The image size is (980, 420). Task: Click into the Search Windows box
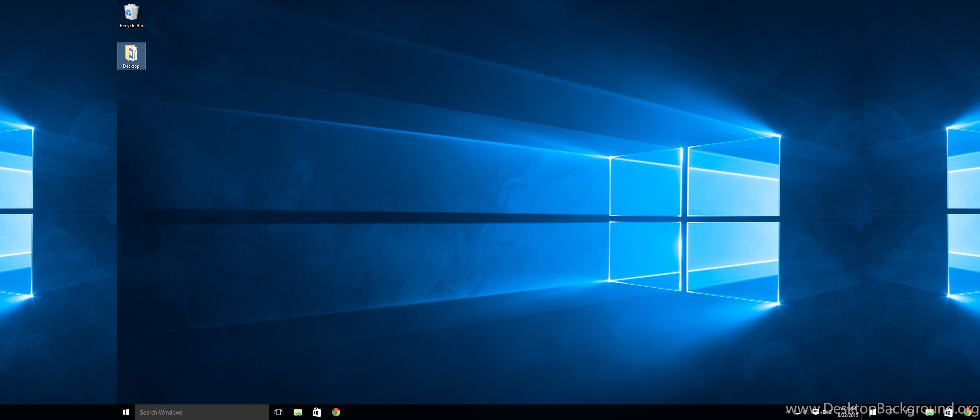pyautogui.click(x=202, y=412)
